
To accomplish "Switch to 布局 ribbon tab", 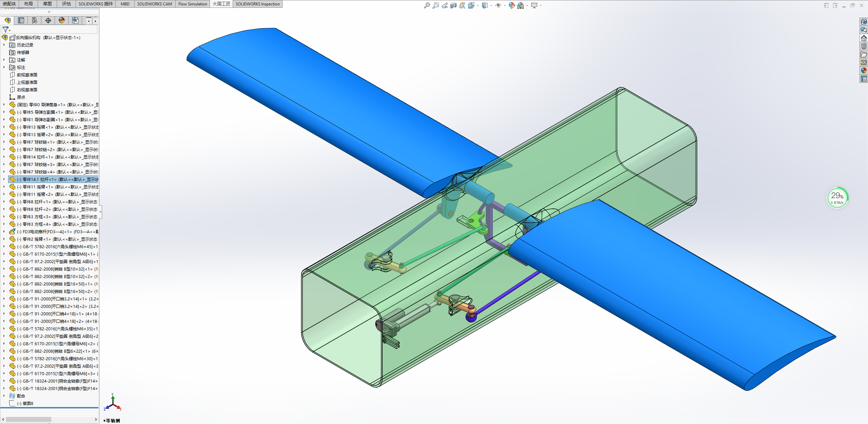I will 28,4.
